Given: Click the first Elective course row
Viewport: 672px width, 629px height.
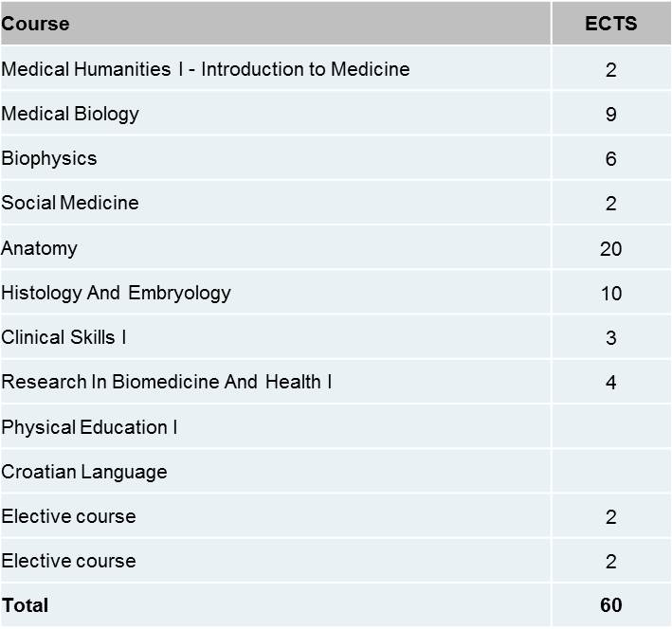Looking at the screenshot, I should [x=336, y=516].
